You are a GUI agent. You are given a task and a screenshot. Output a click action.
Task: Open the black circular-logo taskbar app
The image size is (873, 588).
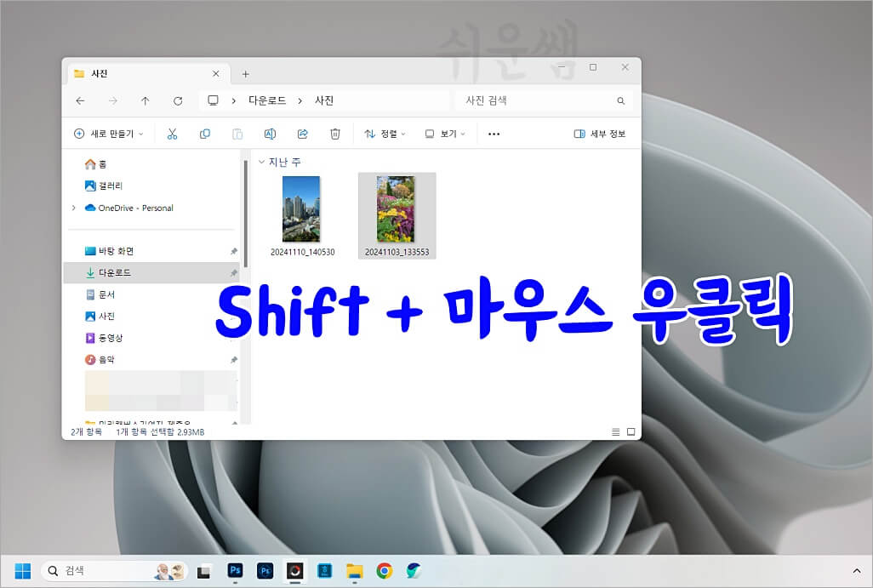[x=295, y=571]
